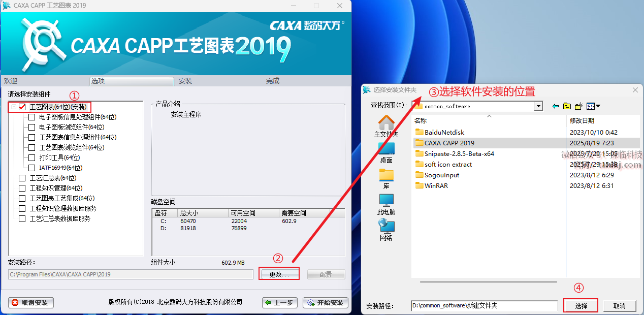Sort files by 名称 column header

(489, 121)
